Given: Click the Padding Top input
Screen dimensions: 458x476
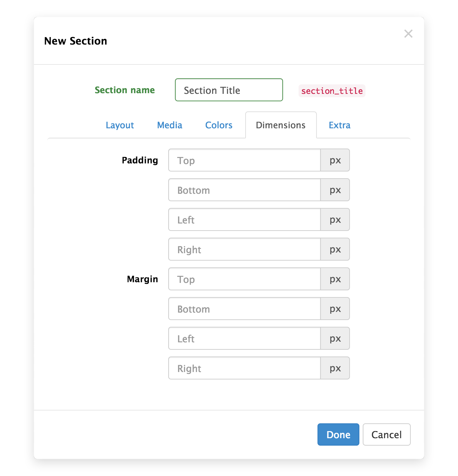Looking at the screenshot, I should click(245, 160).
